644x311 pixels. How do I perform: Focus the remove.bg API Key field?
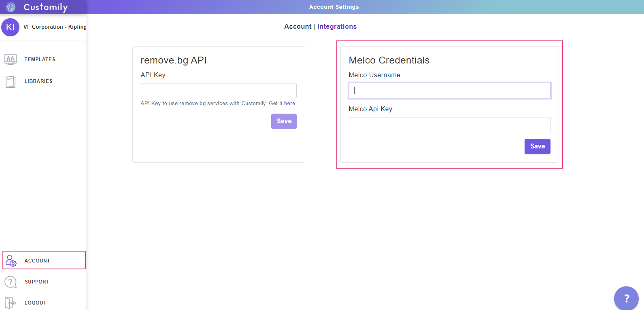(x=219, y=91)
